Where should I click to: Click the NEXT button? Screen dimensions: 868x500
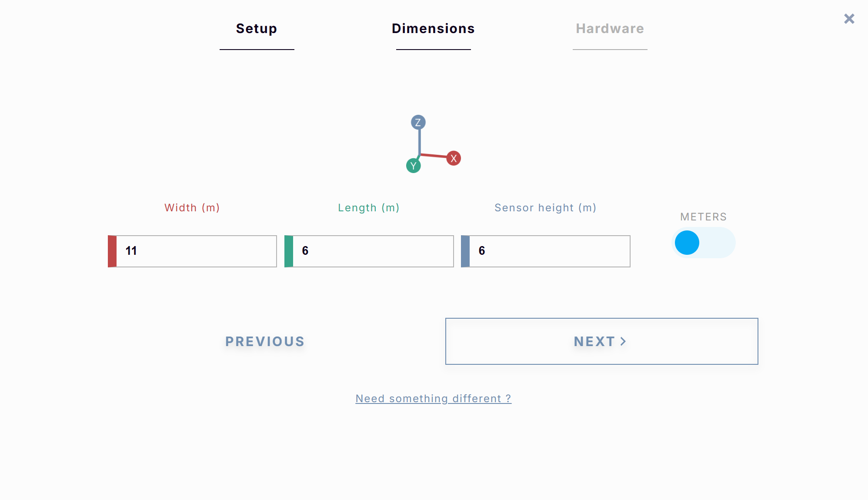click(x=601, y=341)
